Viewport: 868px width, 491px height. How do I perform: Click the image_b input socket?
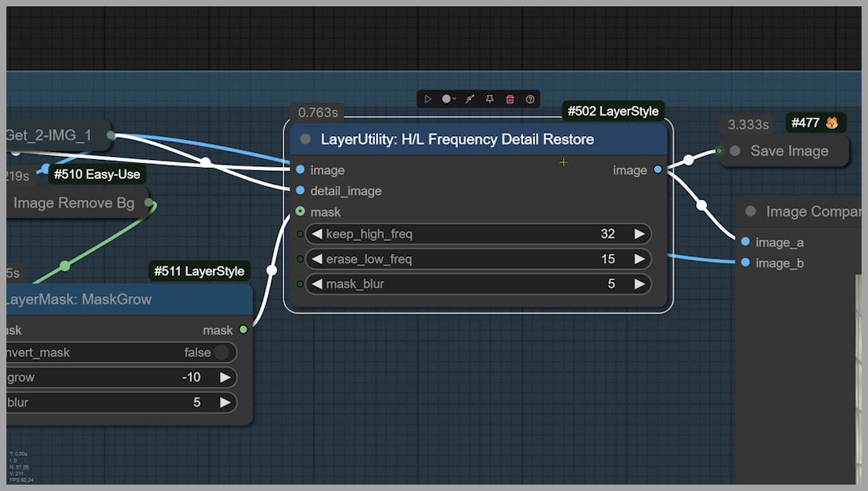[x=745, y=263]
